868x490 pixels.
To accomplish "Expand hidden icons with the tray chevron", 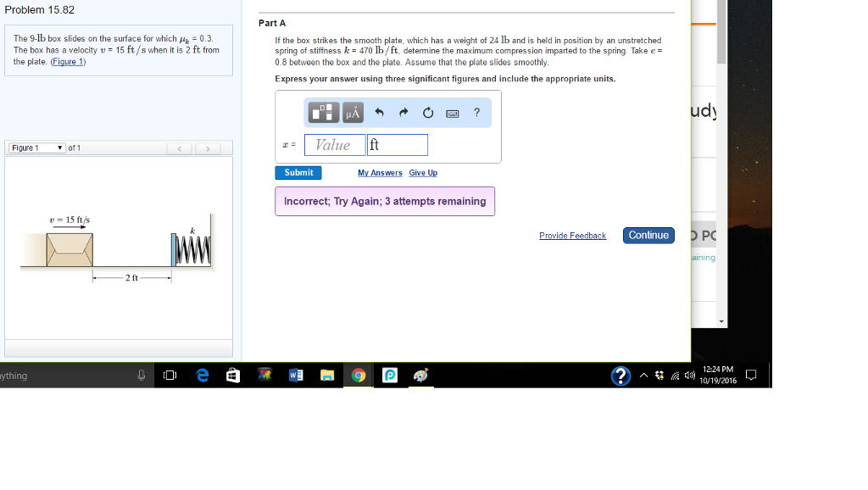I will point(644,376).
